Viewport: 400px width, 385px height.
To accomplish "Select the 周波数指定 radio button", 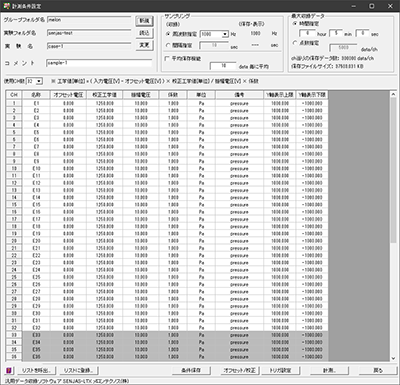I will (168, 34).
